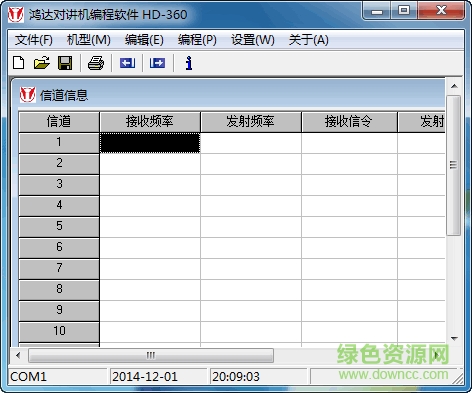Click date 2014-12-01 in status bar
Viewport: 472px width, 393px height.
(x=145, y=377)
